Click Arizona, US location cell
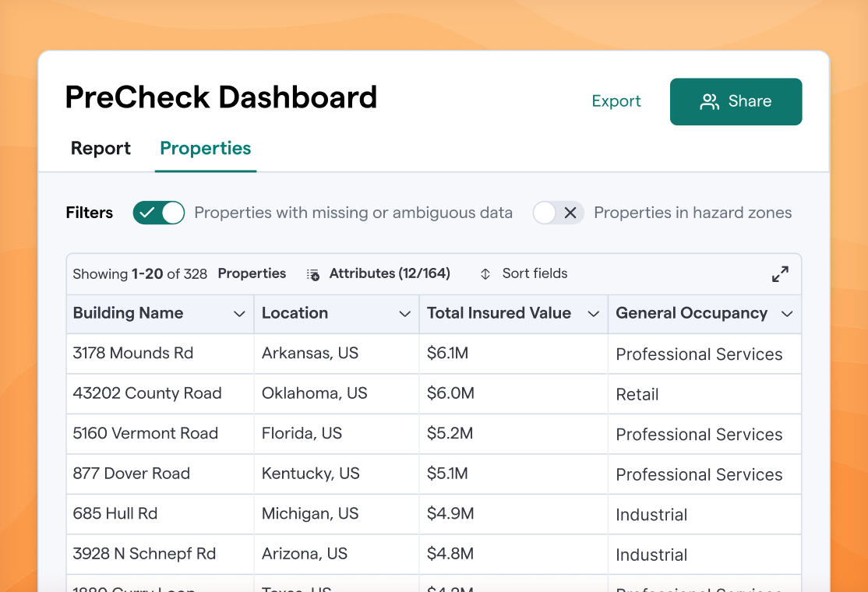The width and height of the screenshot is (868, 592). 337,554
